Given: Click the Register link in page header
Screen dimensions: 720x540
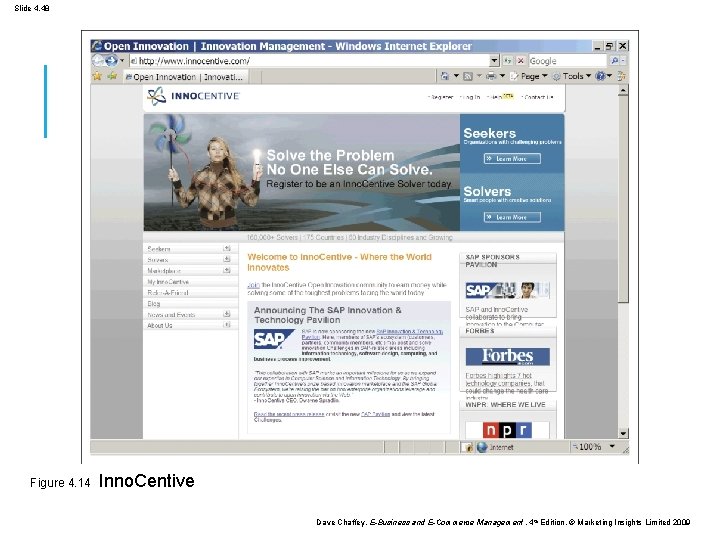Looking at the screenshot, I should coord(441,97).
